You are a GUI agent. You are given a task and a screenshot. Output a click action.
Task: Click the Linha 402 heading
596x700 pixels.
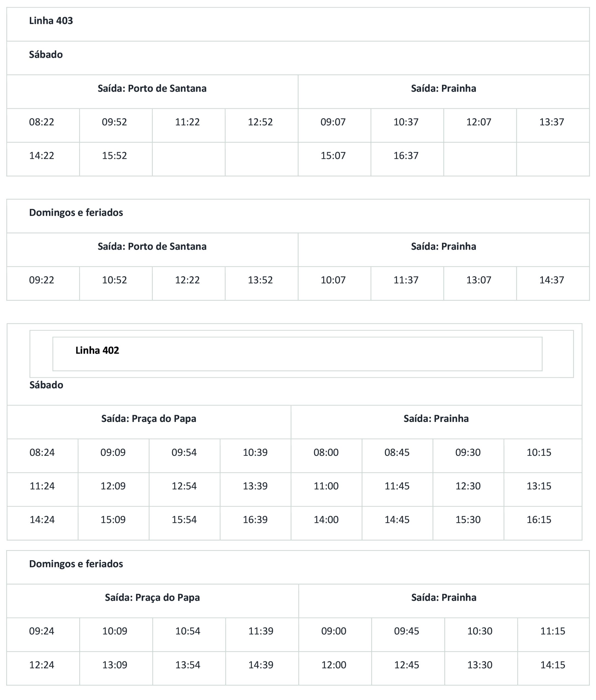(x=97, y=351)
